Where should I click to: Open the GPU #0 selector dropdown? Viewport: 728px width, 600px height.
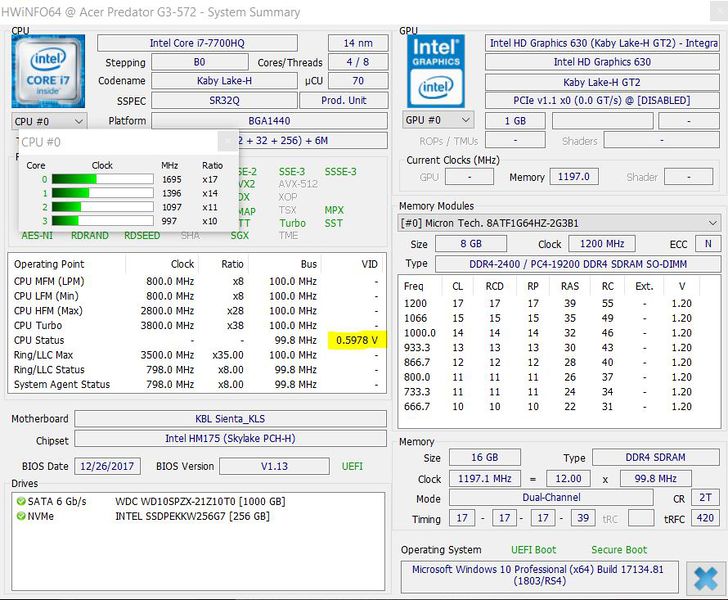(x=438, y=120)
